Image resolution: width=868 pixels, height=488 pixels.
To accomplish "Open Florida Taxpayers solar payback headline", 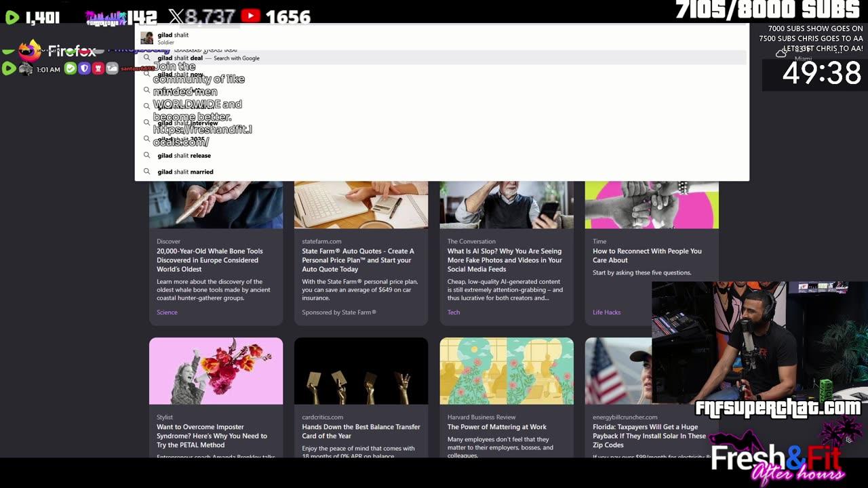I will [x=649, y=436].
